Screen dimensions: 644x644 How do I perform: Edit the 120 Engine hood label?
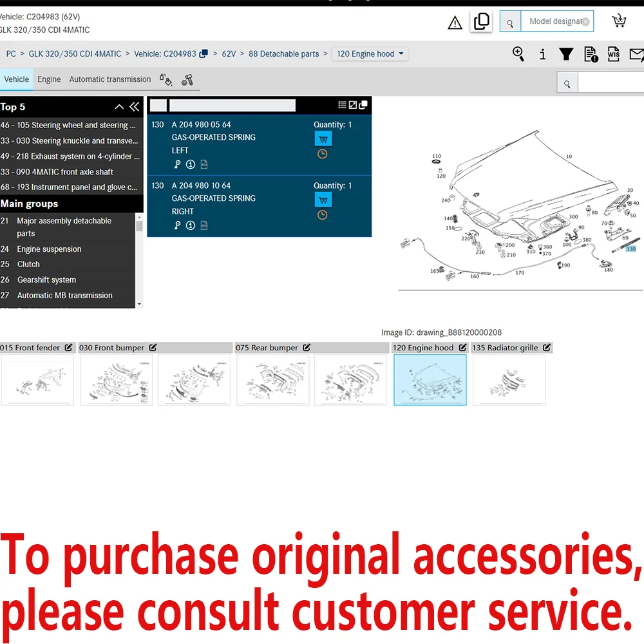click(x=463, y=348)
